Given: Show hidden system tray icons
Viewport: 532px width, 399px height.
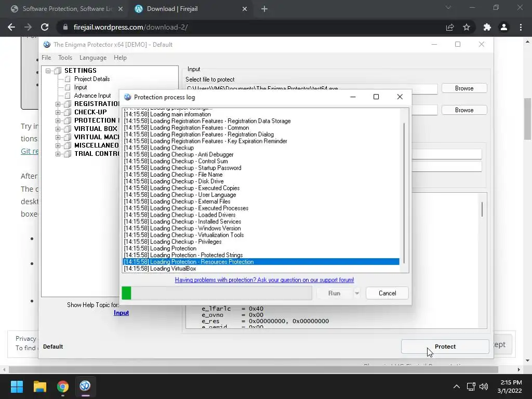Looking at the screenshot, I should [x=456, y=387].
